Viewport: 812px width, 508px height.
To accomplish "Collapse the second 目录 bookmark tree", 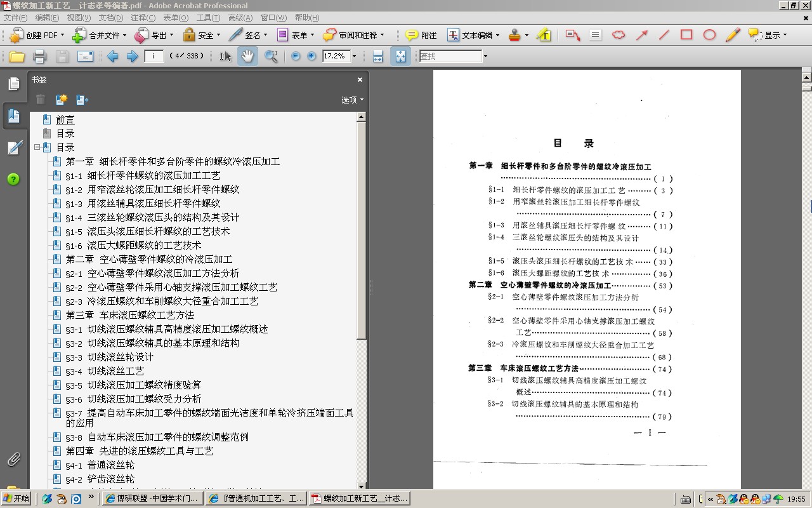I will coord(37,147).
